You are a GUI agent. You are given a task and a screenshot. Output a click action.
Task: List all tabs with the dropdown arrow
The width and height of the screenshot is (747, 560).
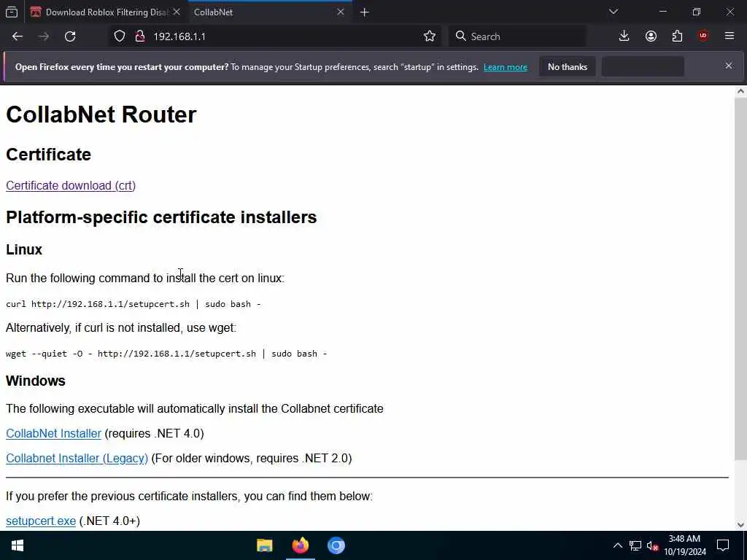click(x=614, y=12)
